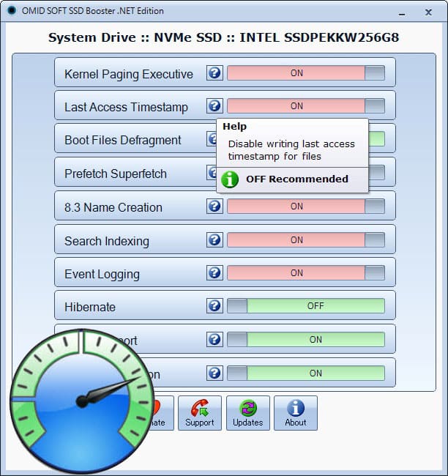Click help icon in the bottom row ending 'on'
448x476 pixels.
coord(214,373)
